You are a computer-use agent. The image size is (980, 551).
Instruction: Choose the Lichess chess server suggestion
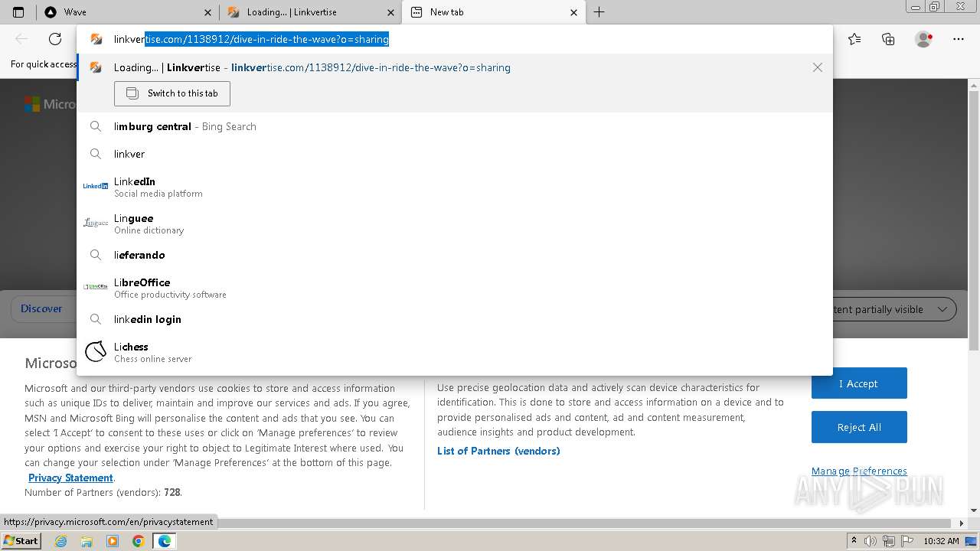455,352
